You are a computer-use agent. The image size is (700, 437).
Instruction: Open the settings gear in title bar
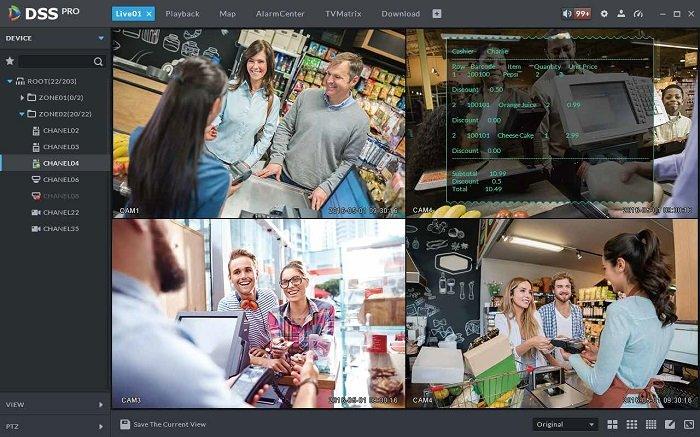[603, 14]
